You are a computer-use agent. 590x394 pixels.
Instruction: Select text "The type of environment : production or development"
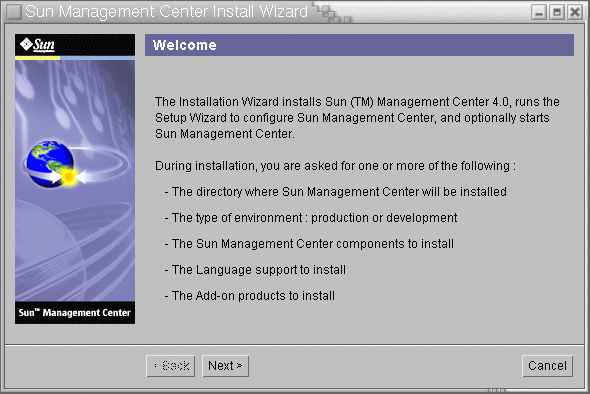pyautogui.click(x=314, y=218)
